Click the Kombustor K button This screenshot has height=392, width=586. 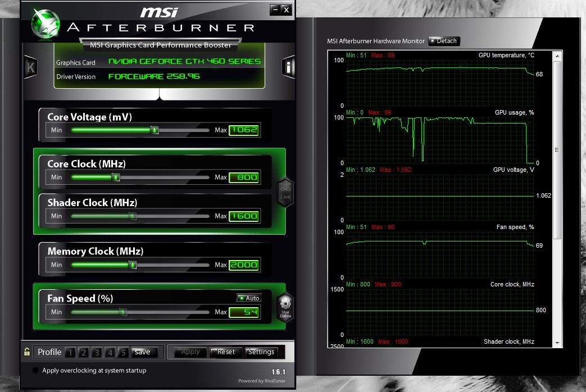30,67
